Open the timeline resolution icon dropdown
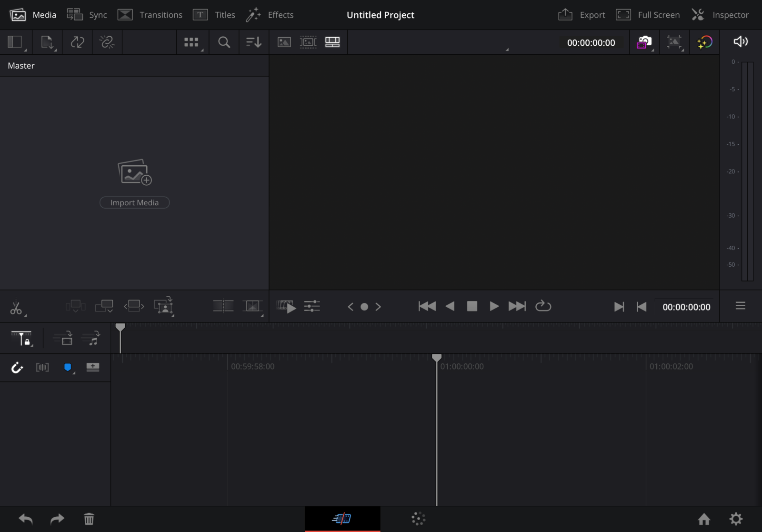Image resolution: width=762 pixels, height=532 pixels. (x=674, y=42)
